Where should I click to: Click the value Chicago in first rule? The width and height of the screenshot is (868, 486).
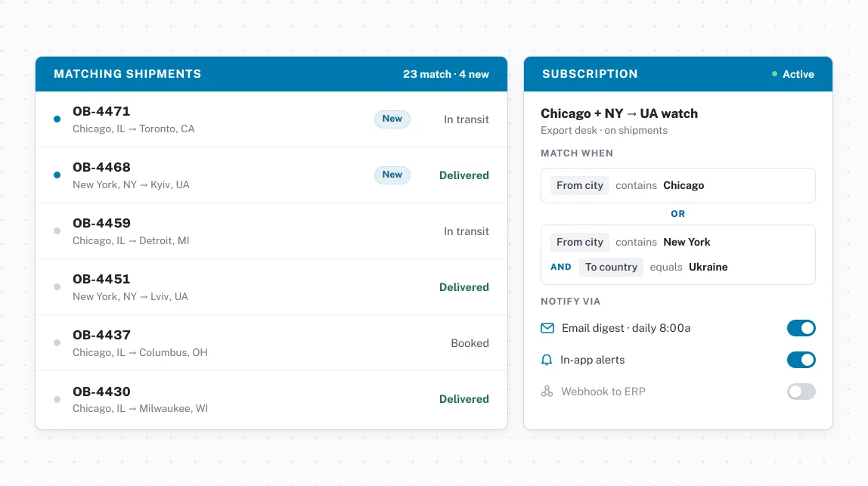click(684, 185)
